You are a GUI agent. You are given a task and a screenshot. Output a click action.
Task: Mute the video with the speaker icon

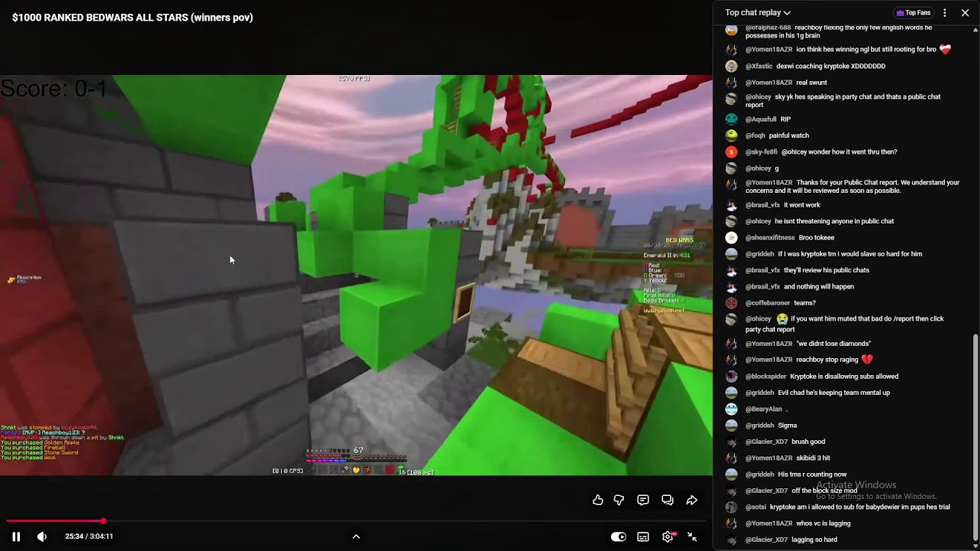pyautogui.click(x=42, y=536)
